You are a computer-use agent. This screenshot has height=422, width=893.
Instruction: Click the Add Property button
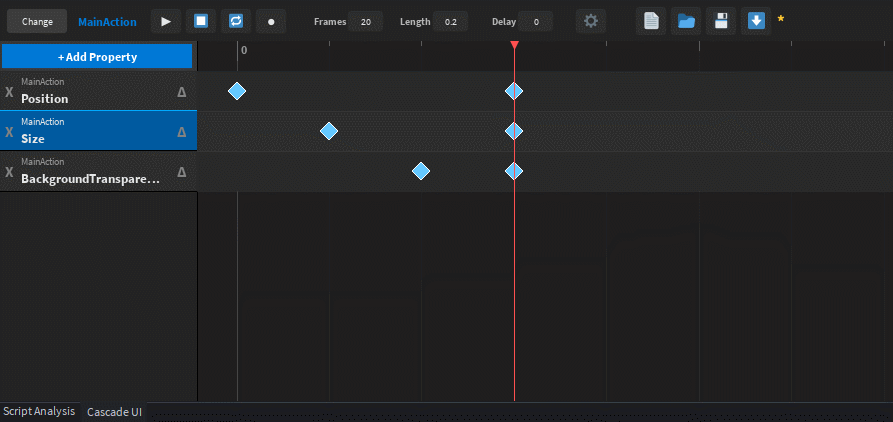(97, 57)
